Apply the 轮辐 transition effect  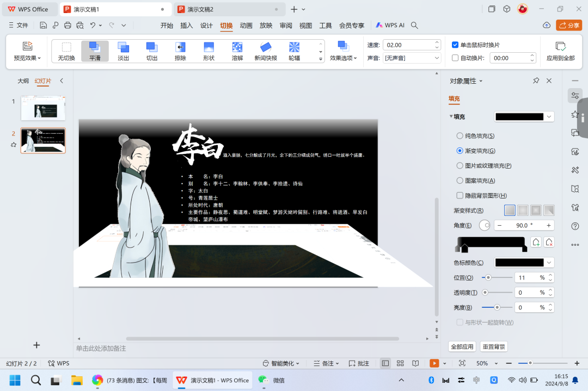pos(295,51)
